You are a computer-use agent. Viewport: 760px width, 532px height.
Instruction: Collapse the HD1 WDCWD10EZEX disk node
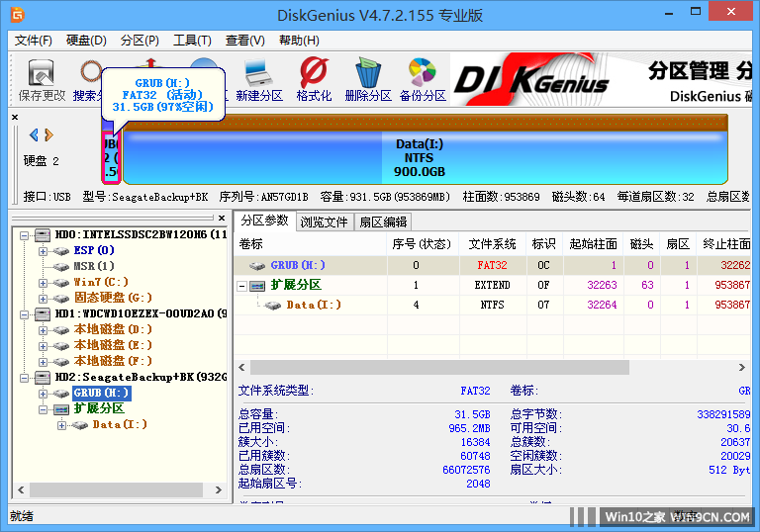click(x=22, y=313)
